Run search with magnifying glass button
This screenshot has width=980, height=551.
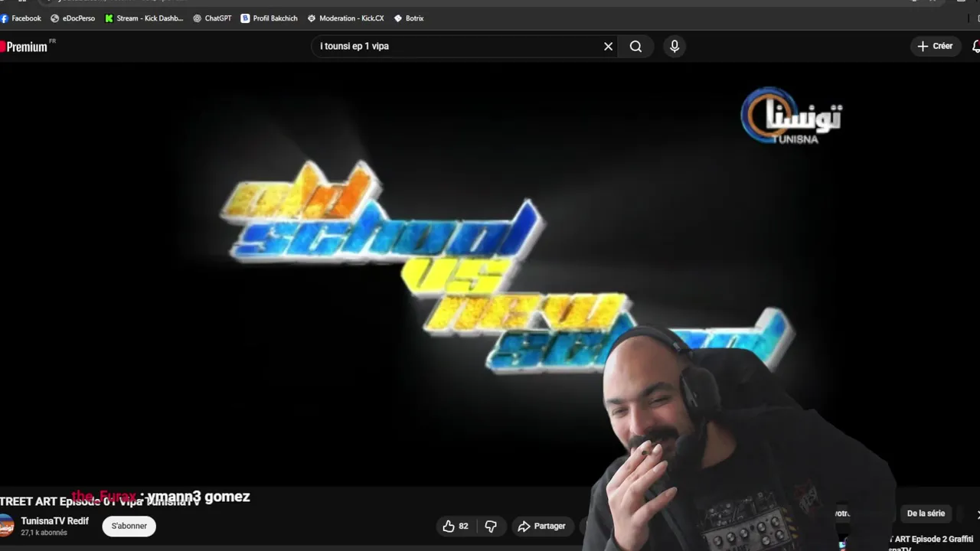click(x=635, y=47)
